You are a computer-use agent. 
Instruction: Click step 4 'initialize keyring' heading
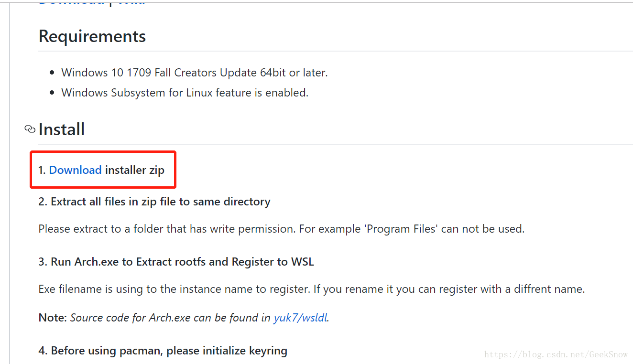click(x=163, y=351)
